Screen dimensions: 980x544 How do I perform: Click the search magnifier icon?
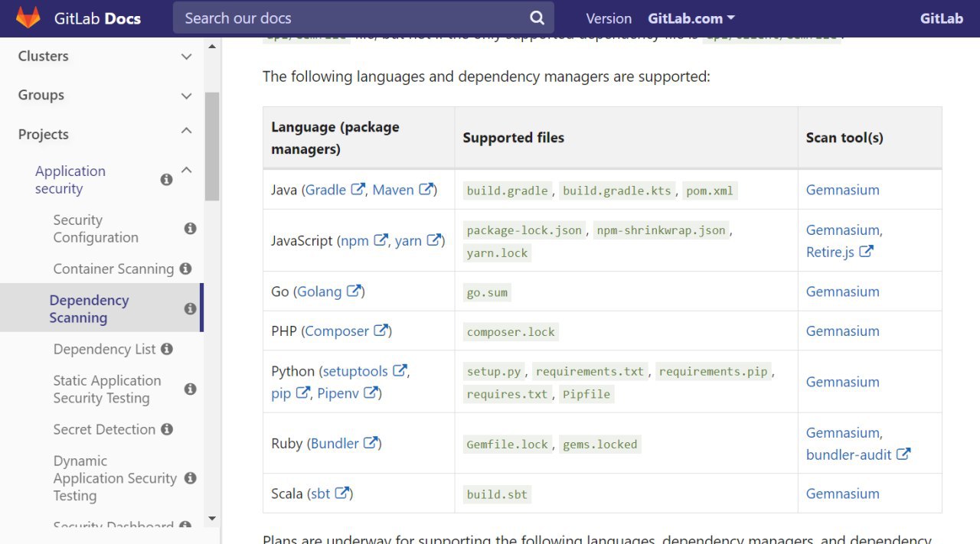click(x=537, y=18)
